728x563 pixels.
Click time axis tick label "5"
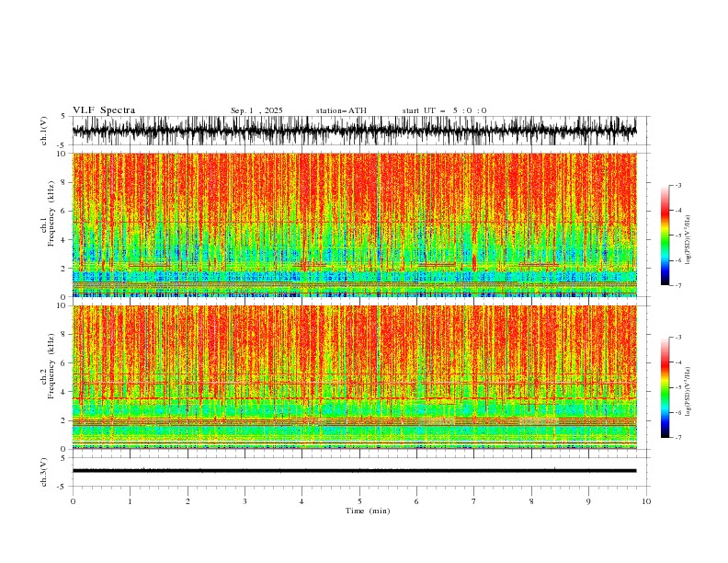pyautogui.click(x=359, y=501)
